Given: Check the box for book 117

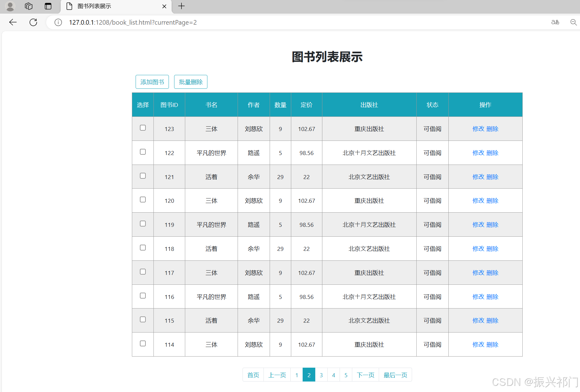Looking at the screenshot, I should (x=143, y=272).
